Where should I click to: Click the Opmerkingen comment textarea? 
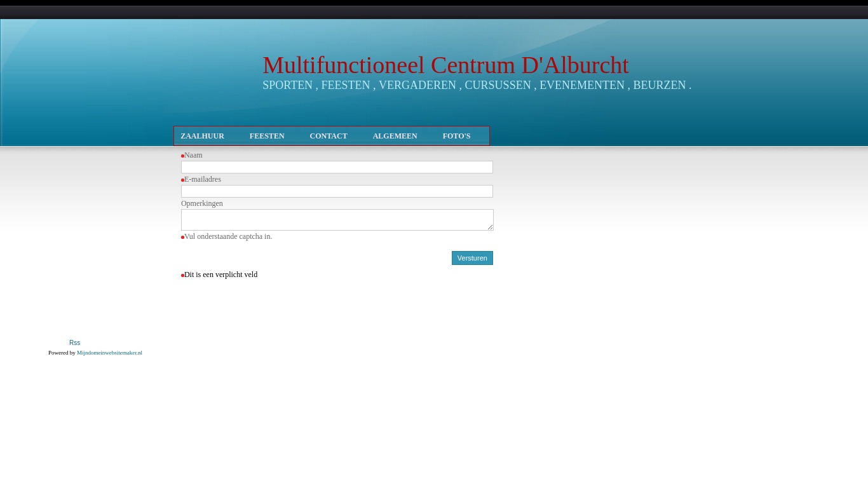pyautogui.click(x=337, y=219)
